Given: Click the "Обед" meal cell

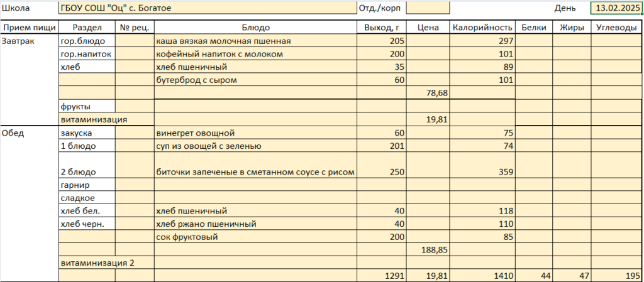Looking at the screenshot, I should tap(30, 133).
